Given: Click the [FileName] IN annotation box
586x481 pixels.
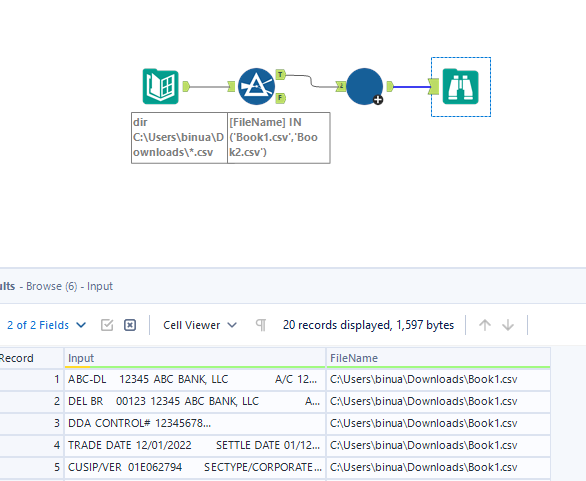Looking at the screenshot, I should click(x=279, y=138).
